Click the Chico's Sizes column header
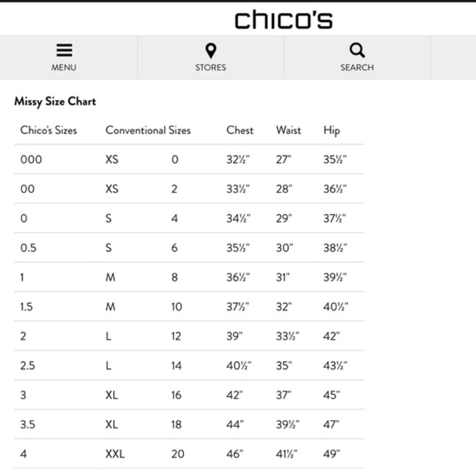This screenshot has height=476, width=476. 49,130
